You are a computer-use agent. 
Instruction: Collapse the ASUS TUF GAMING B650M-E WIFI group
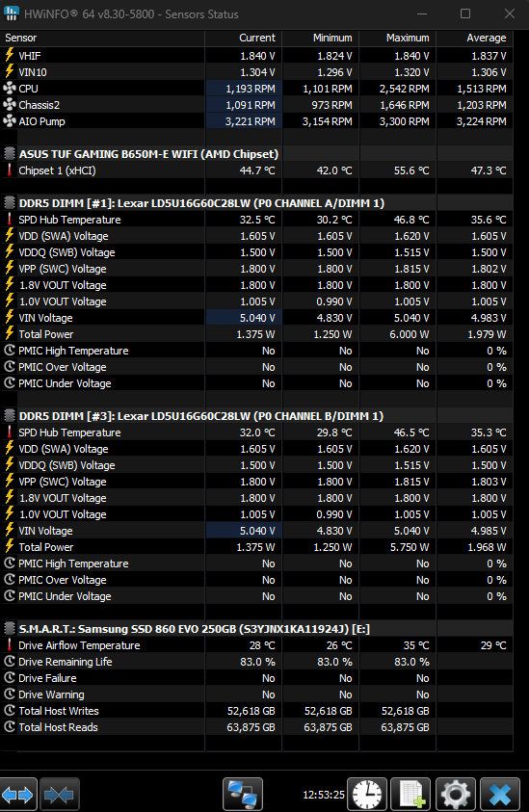point(148,154)
